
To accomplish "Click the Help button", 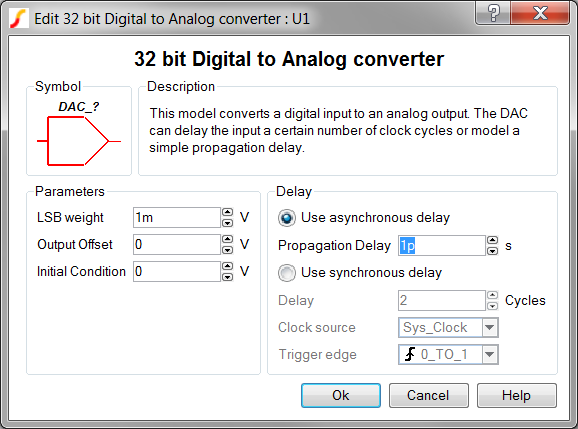I will click(x=517, y=395).
